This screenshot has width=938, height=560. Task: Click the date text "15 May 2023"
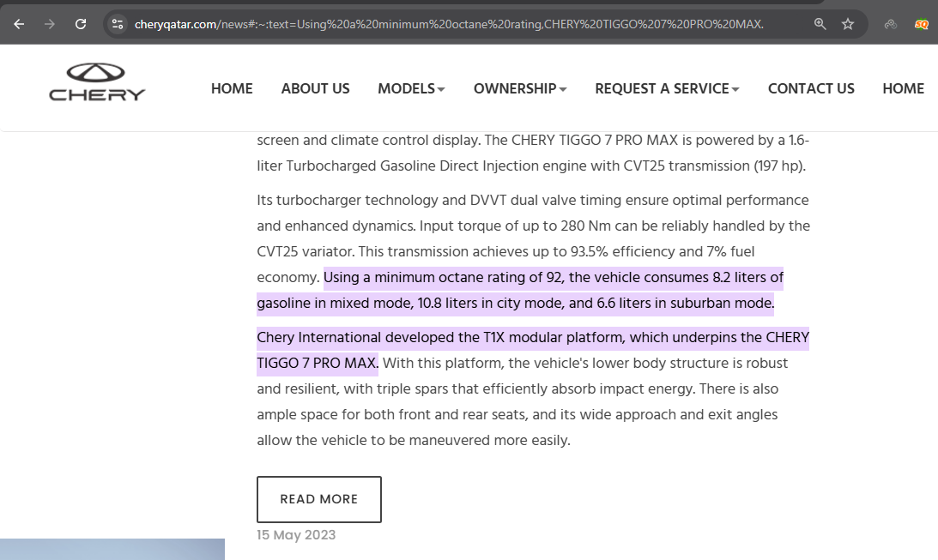(296, 535)
